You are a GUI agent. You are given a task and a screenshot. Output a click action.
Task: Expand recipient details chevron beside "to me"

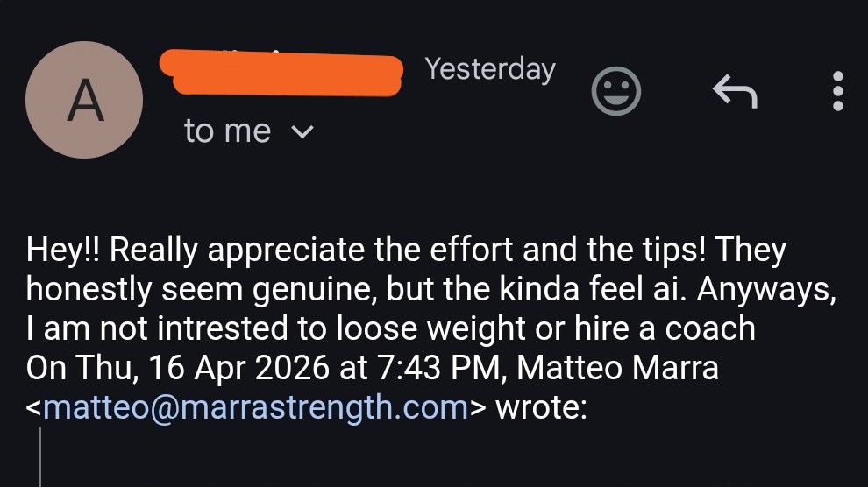(302, 132)
